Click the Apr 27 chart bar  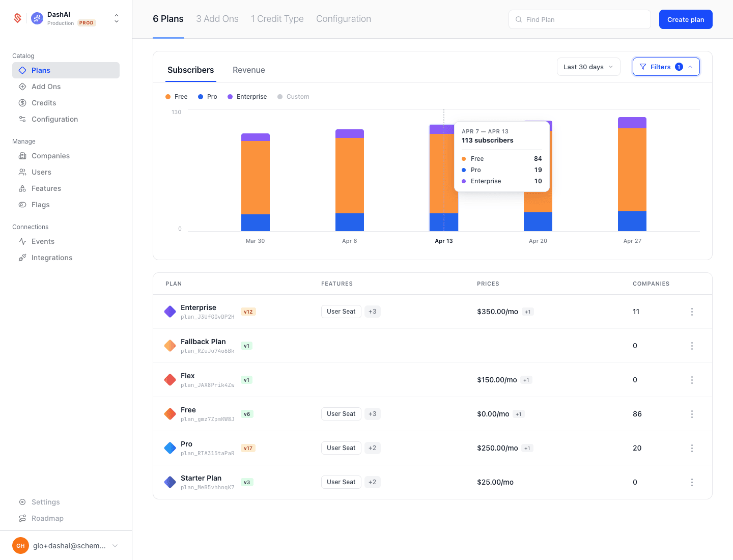point(632,174)
